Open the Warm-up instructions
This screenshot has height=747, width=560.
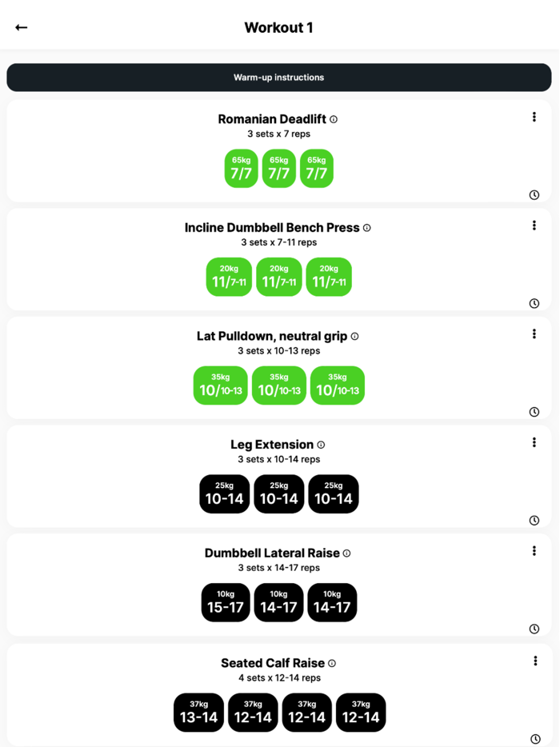(278, 77)
